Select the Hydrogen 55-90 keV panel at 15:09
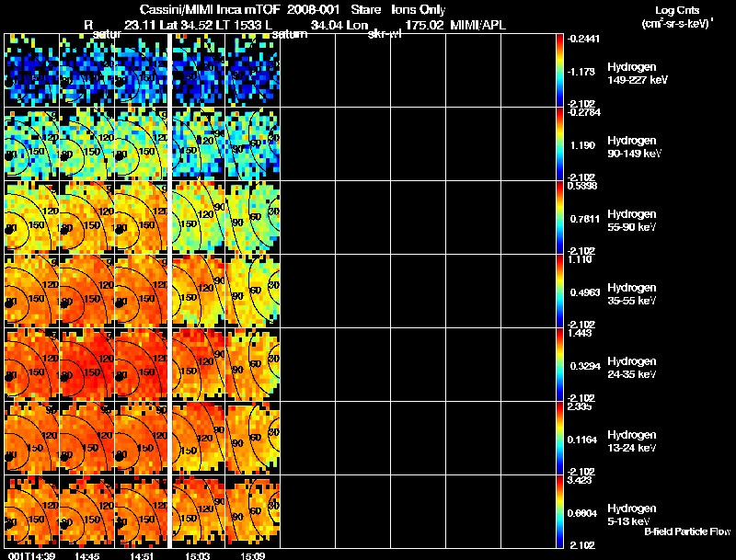Image resolution: width=736 pixels, height=560 pixels. [252, 218]
